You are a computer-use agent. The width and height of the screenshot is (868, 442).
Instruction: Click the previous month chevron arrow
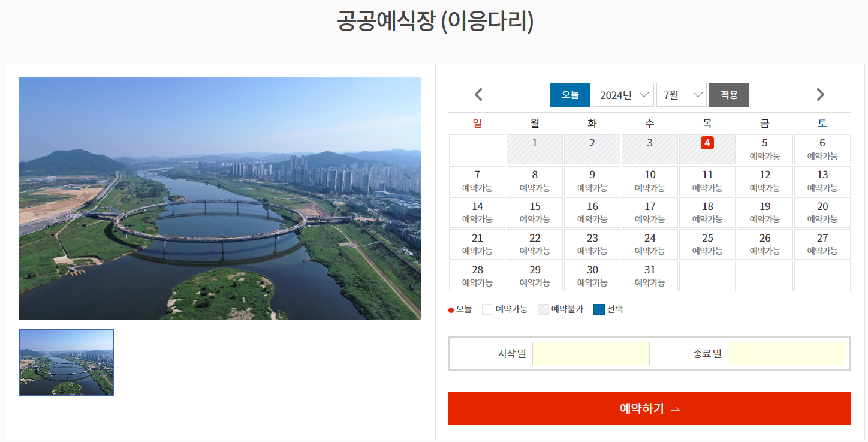click(x=478, y=94)
